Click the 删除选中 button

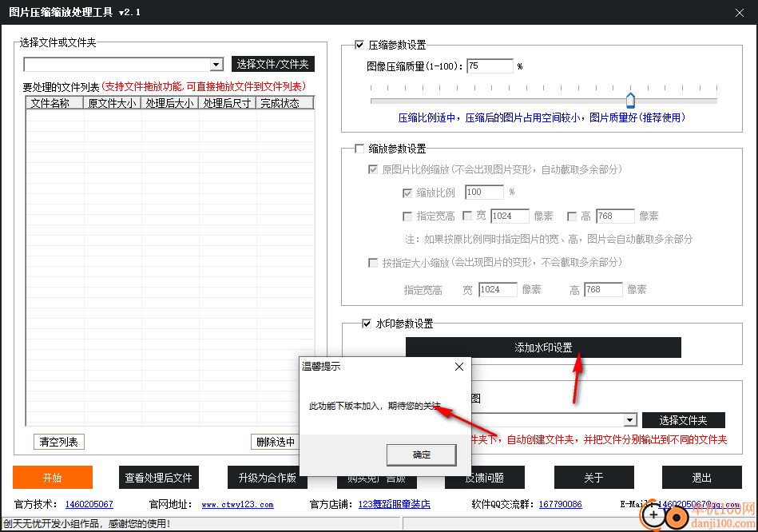pos(275,442)
